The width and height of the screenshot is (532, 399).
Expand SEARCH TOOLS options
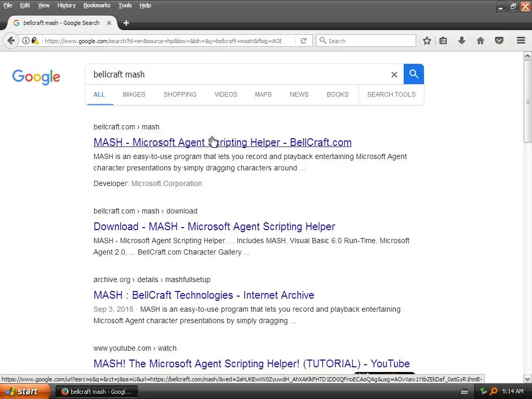click(391, 95)
